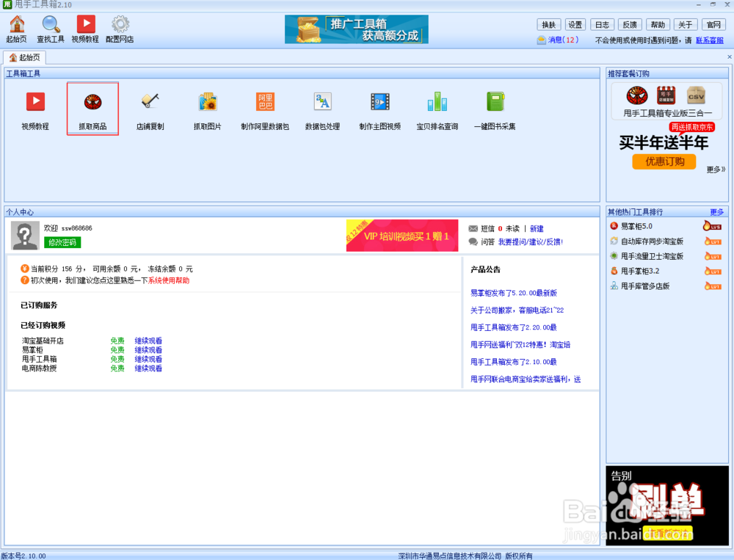Click the 推广工具箱 promotion banner
This screenshot has width=734, height=560.
[357, 29]
